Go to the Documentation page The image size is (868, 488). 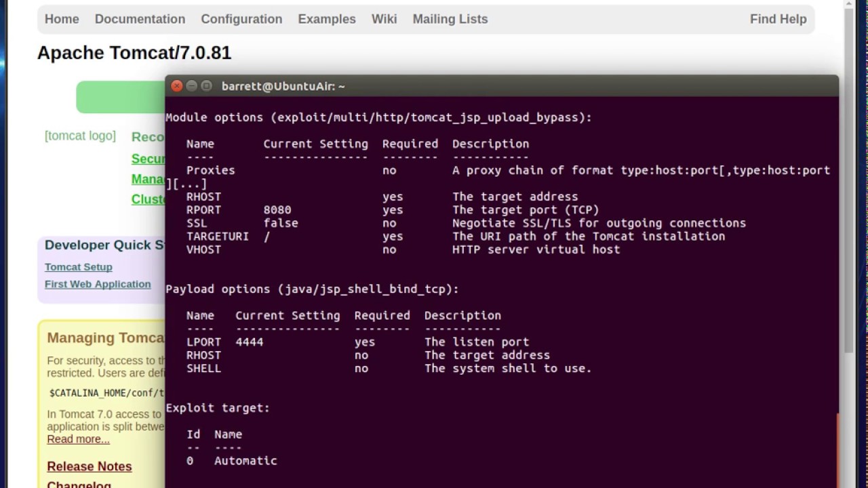click(x=140, y=19)
